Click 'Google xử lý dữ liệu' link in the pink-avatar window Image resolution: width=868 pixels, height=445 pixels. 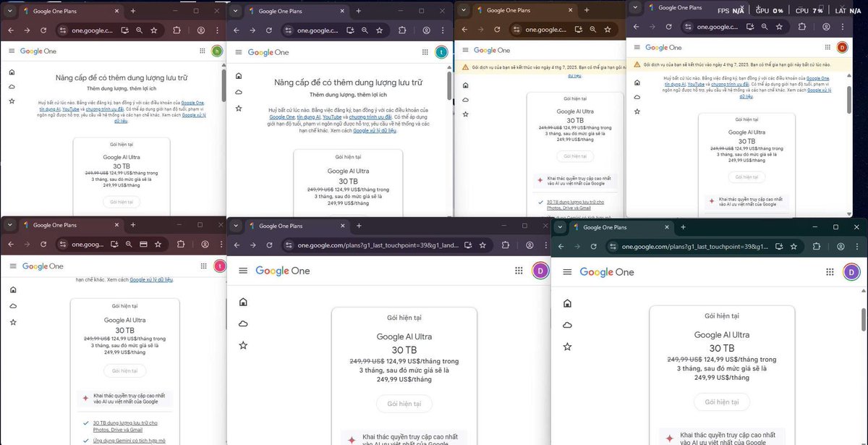coord(151,279)
